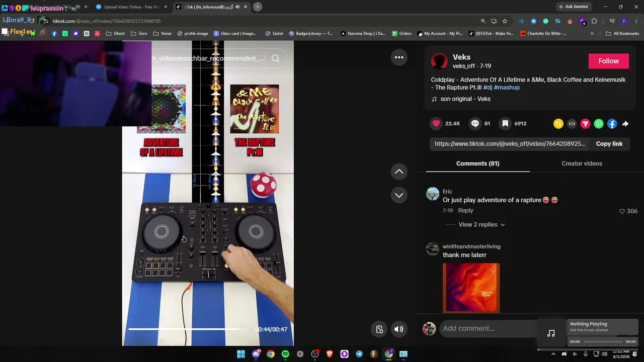Open the winlifeandmasterliving username
This screenshot has width=644, height=362.
(471, 246)
